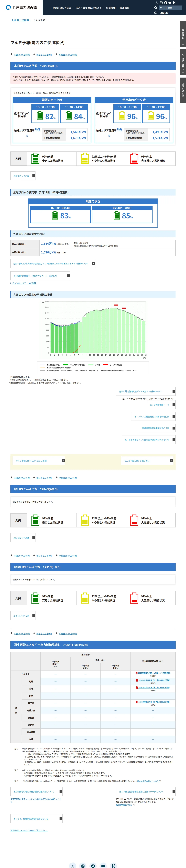
Task: Click the magnifier search icon in the header
Action: click(156, 8)
